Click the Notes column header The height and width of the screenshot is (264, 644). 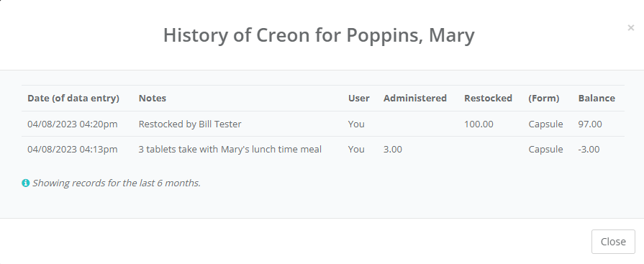[153, 98]
